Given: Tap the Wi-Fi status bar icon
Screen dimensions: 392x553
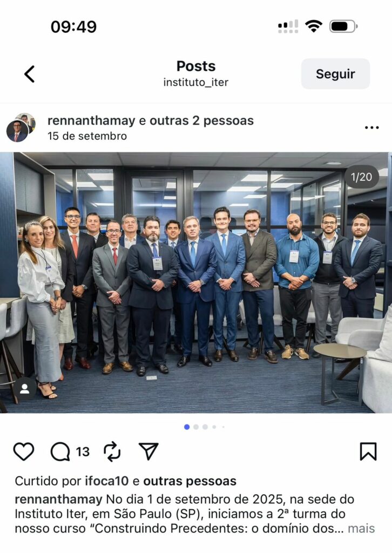Looking at the screenshot, I should click(313, 26).
